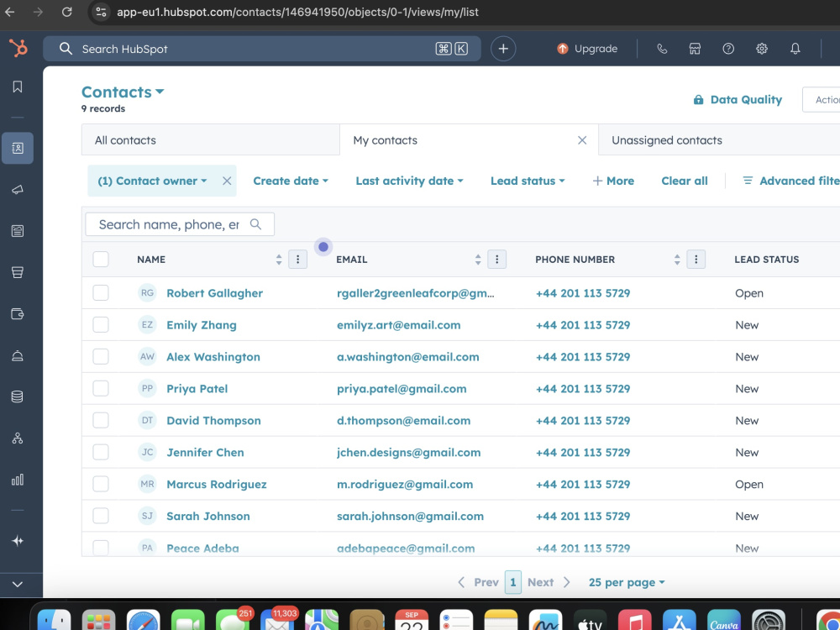Image resolution: width=840 pixels, height=630 pixels.
Task: Open Automation workflows icon in sidebar
Action: (x=18, y=438)
